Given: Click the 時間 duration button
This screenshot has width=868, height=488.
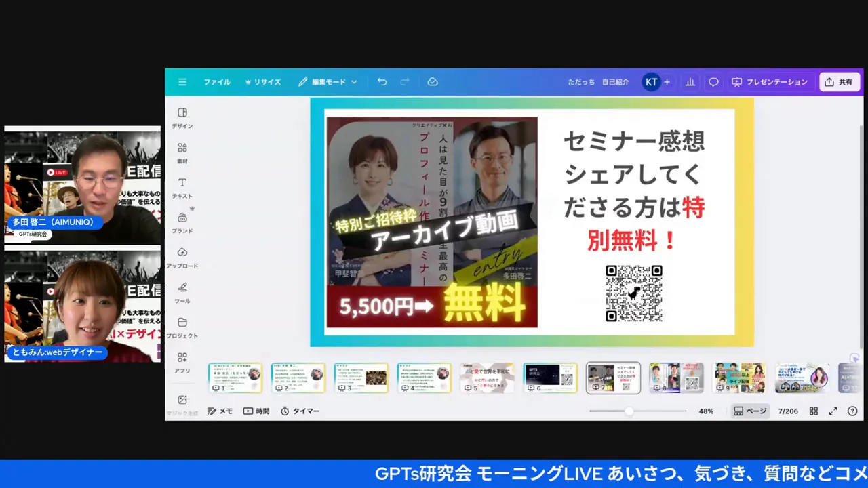Looking at the screenshot, I should click(256, 411).
